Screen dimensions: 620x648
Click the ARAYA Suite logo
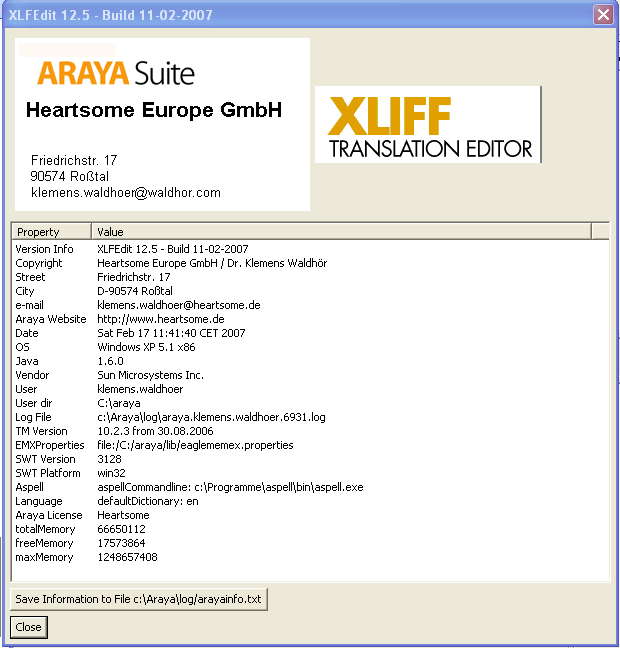(x=116, y=72)
